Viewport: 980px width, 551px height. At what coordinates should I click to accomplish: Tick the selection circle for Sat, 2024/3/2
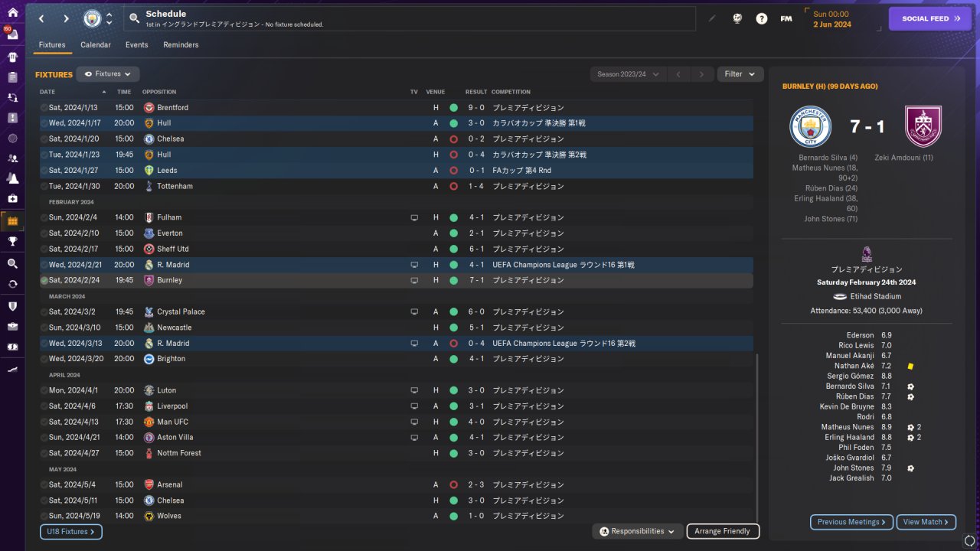click(x=44, y=311)
